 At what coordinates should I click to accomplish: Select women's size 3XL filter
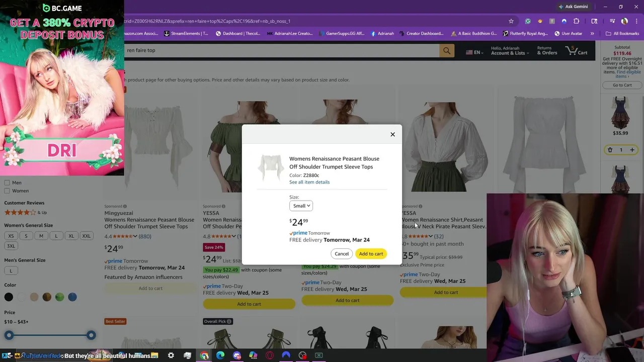(x=11, y=246)
